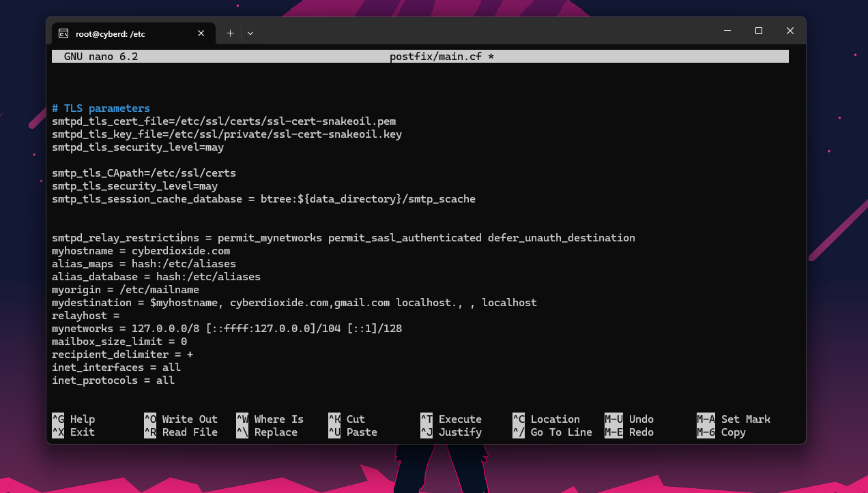This screenshot has width=868, height=493.
Task: Click the terminal icon in the tab
Action: 63,33
